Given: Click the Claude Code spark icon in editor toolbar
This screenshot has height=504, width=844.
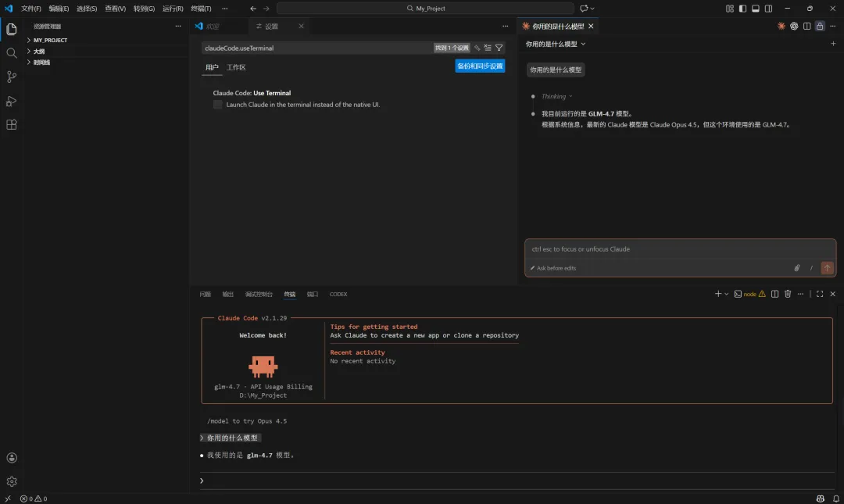Looking at the screenshot, I should point(781,26).
